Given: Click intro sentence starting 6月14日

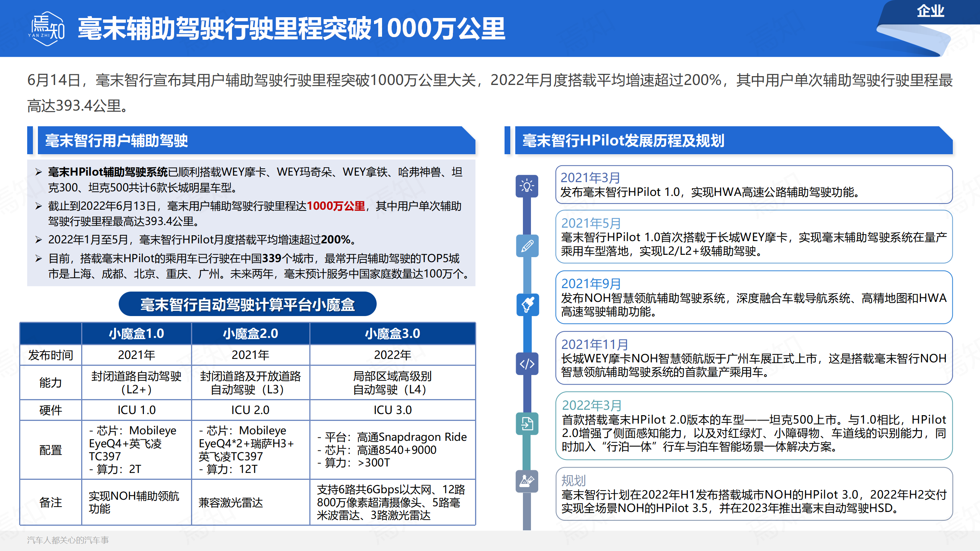Looking at the screenshot, I should [x=490, y=93].
